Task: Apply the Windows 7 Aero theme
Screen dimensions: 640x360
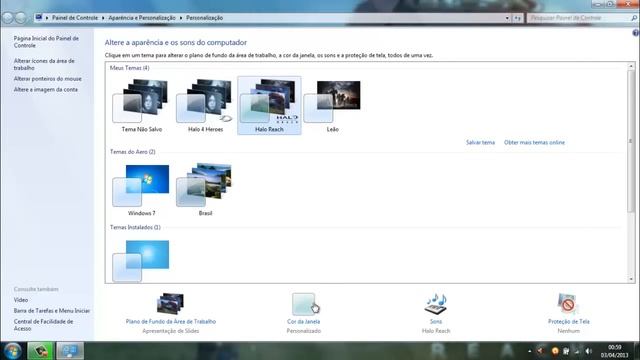Action: tap(142, 190)
